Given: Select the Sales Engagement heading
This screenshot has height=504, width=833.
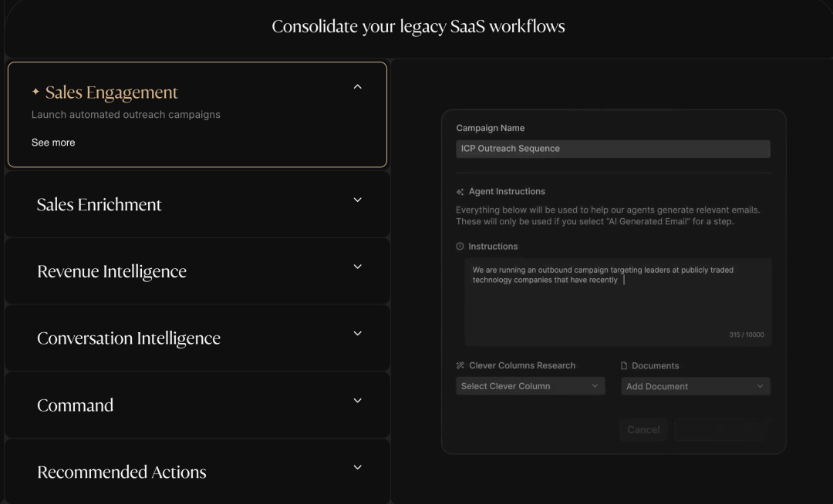Looking at the screenshot, I should click(x=112, y=92).
